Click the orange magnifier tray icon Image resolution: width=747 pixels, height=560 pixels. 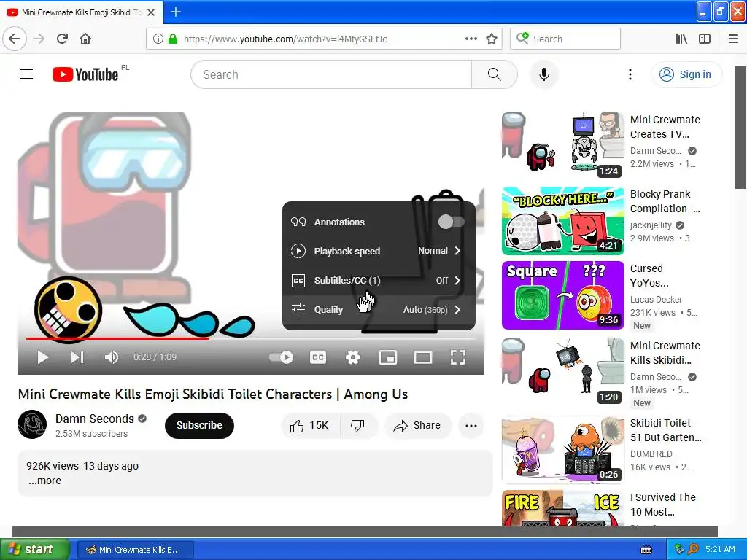click(x=693, y=549)
